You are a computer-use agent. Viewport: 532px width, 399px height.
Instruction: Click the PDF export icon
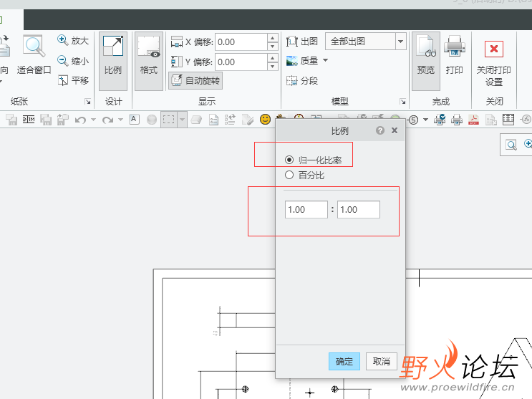[x=473, y=120]
